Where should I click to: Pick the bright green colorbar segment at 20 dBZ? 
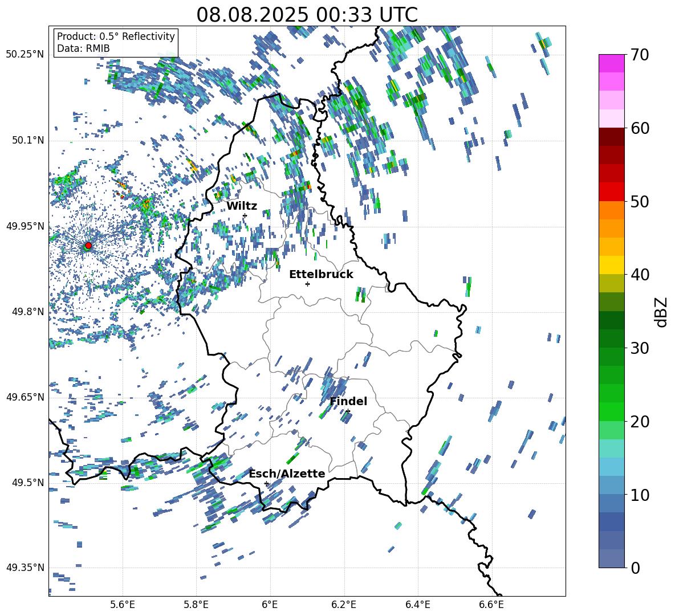click(611, 411)
